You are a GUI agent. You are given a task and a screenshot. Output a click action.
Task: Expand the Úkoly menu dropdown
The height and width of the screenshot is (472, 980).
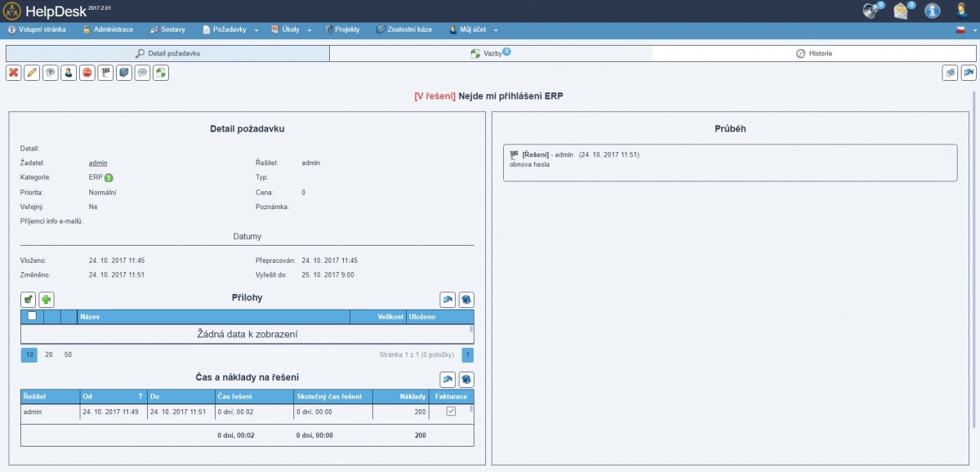291,30
